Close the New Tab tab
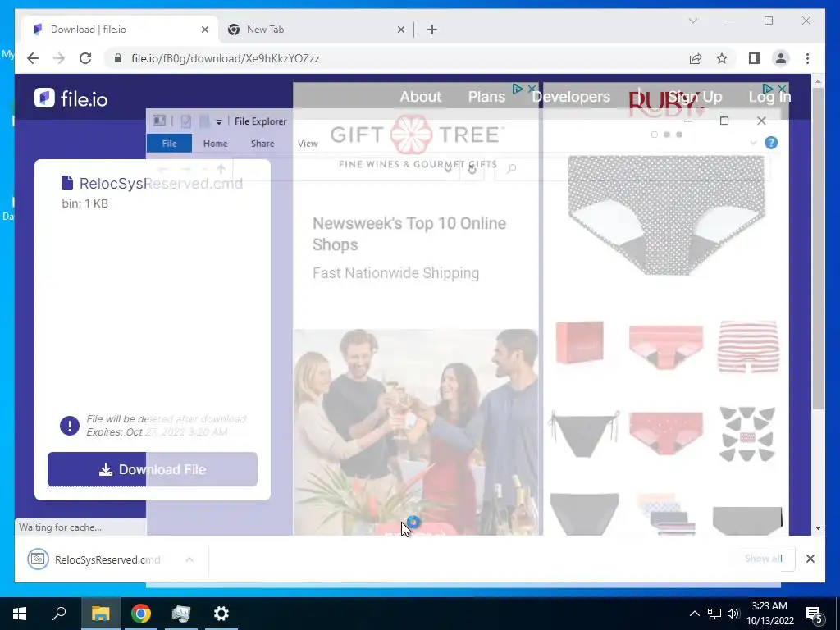 point(400,30)
